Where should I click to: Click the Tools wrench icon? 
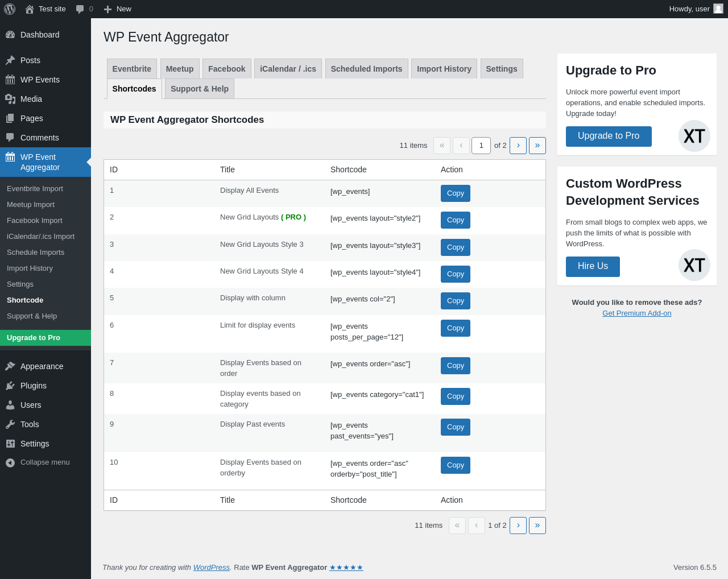click(10, 424)
